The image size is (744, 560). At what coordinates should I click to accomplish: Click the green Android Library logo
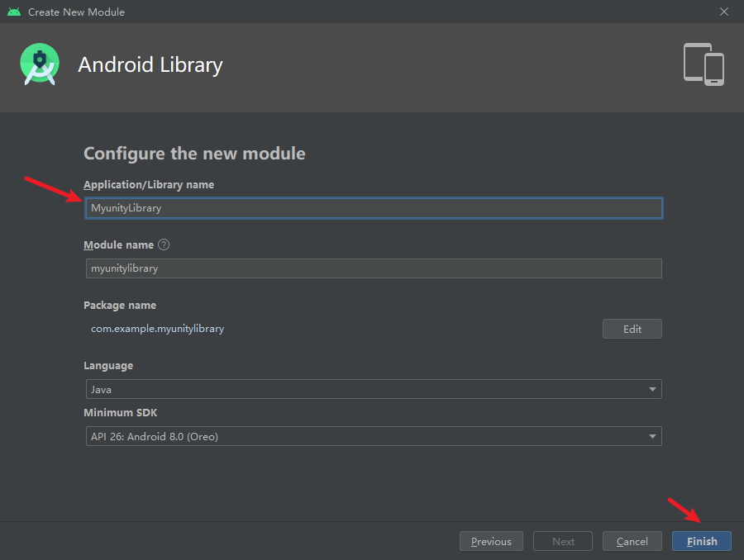(x=39, y=64)
